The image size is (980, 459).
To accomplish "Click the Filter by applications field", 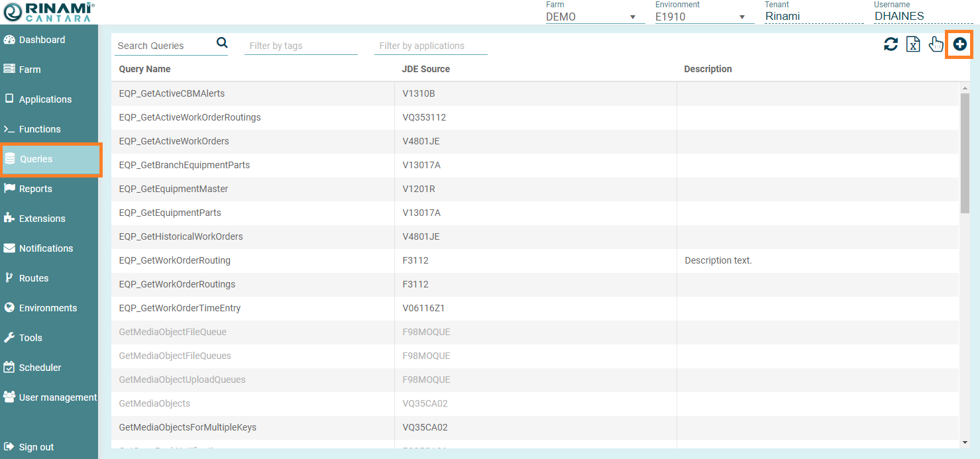I will (430, 46).
